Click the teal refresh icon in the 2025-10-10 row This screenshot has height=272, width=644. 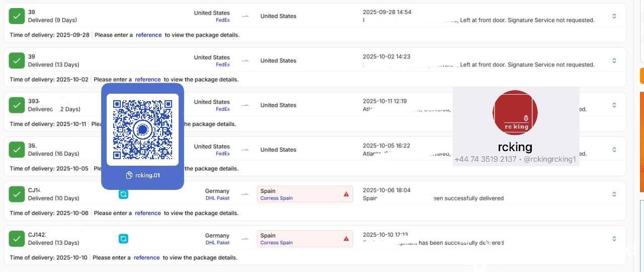tap(123, 238)
